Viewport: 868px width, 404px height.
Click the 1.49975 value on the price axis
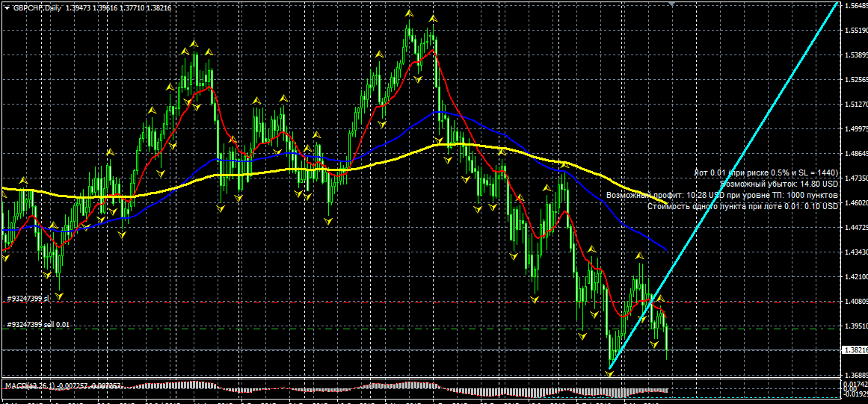pos(856,128)
